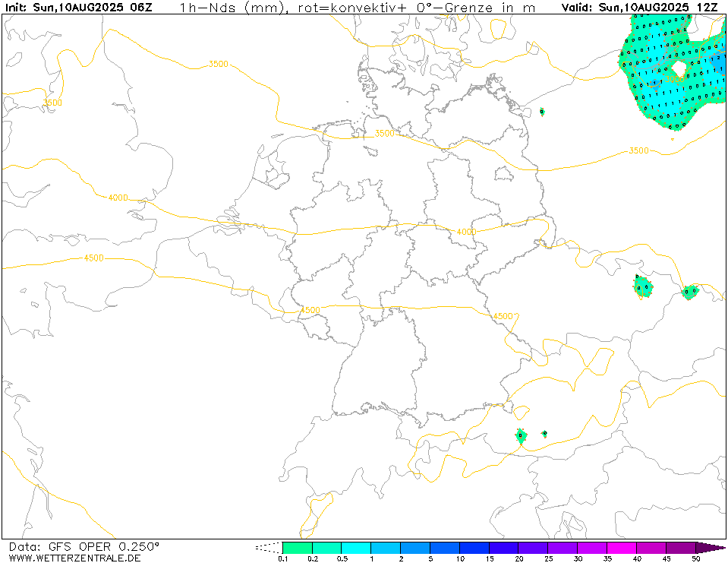Pick the 40–45 mm legend color segment

tap(651, 548)
